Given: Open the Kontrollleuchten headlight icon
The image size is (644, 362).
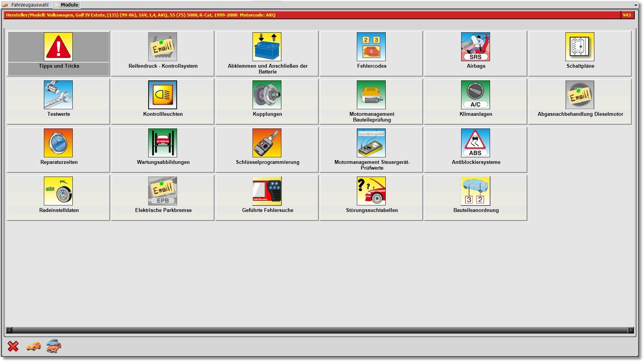Looking at the screenshot, I should [x=162, y=95].
